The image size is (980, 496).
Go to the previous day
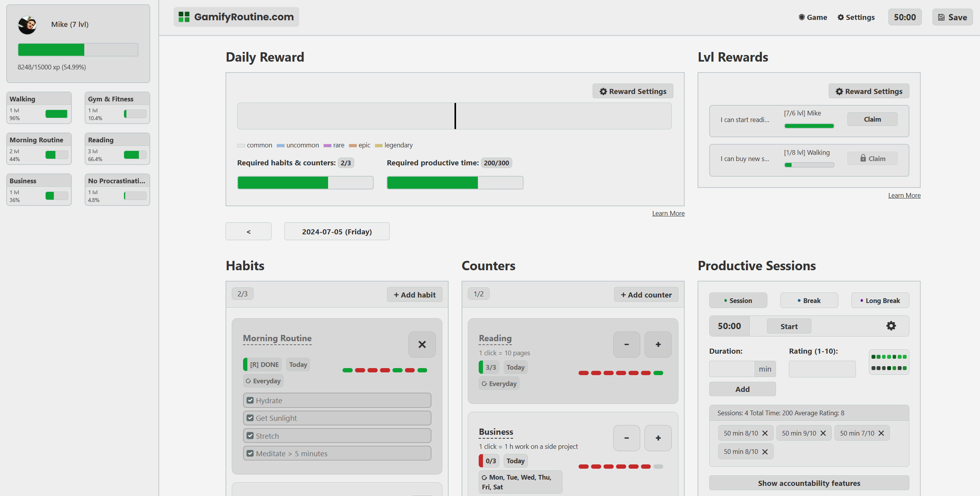249,231
